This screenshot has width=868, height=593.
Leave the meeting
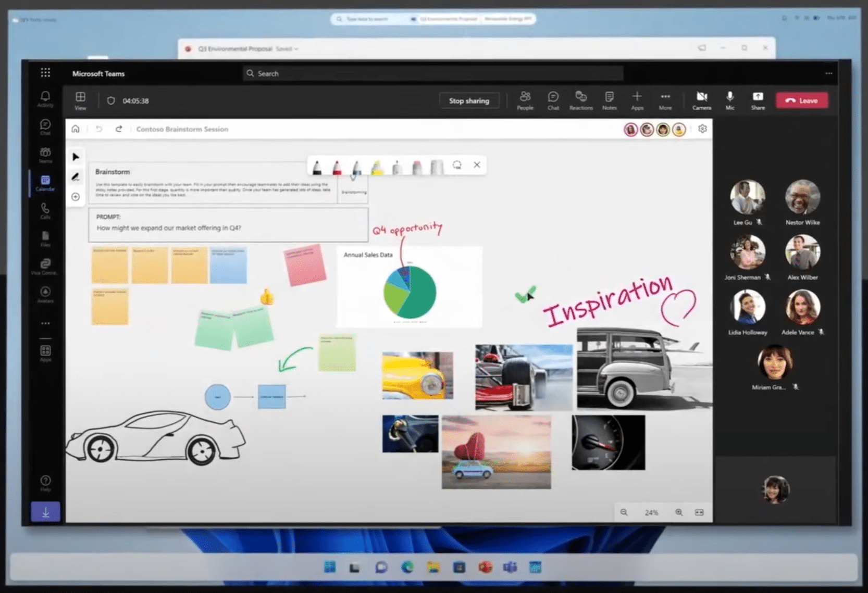pyautogui.click(x=801, y=100)
